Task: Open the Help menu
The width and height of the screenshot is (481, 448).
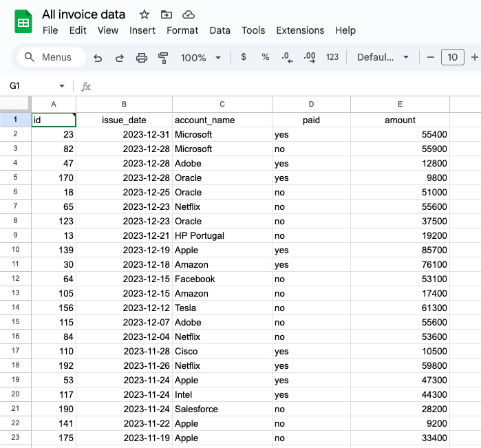Action: pos(345,30)
